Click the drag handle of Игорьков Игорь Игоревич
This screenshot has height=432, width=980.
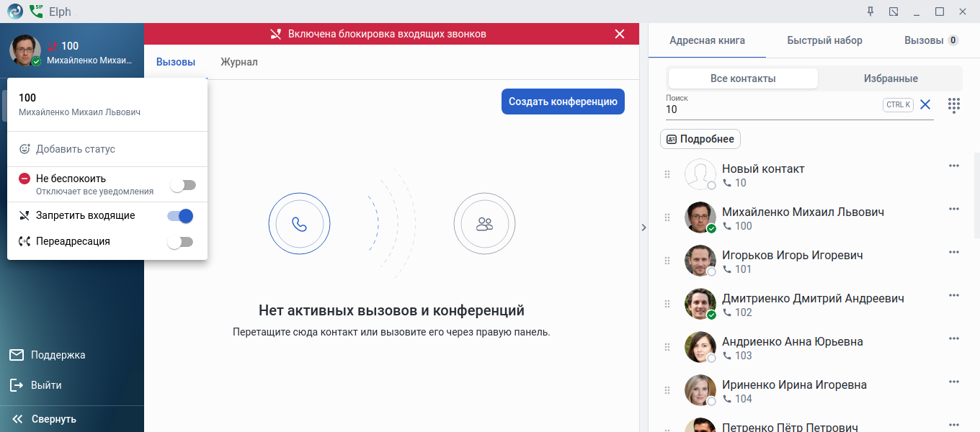coord(667,261)
